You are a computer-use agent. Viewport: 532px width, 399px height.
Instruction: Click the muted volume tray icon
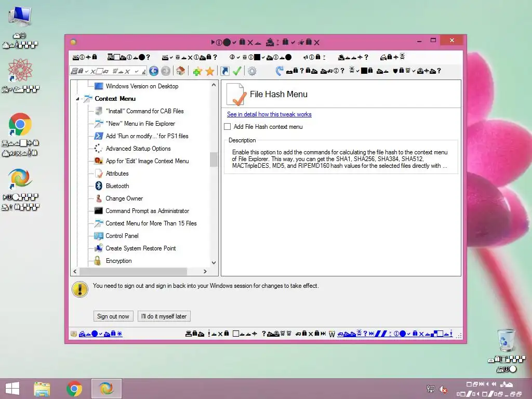pyautogui.click(x=443, y=389)
